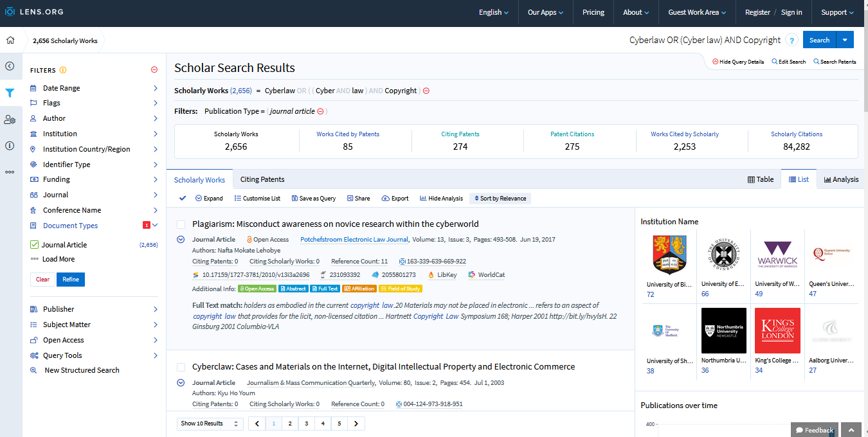Image resolution: width=868 pixels, height=437 pixels.
Task: Open the English language menu
Action: click(x=494, y=12)
